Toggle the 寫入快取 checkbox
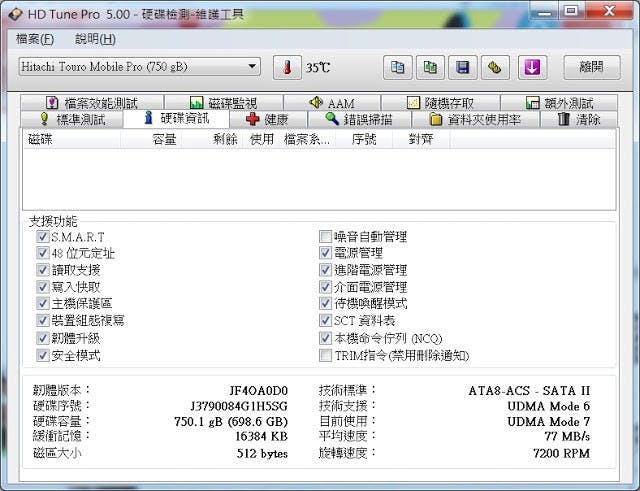This screenshot has height=491, width=640. click(x=42, y=287)
